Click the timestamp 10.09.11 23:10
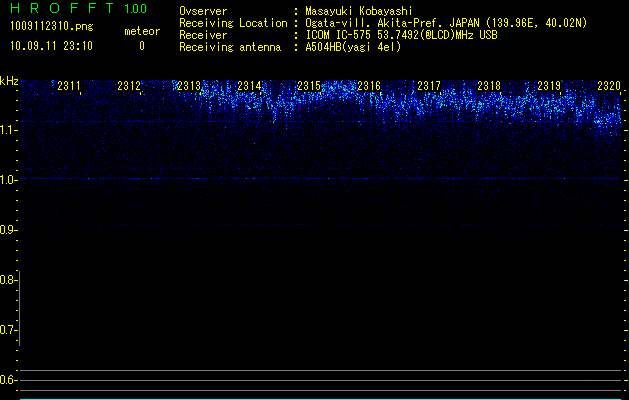 point(51,46)
